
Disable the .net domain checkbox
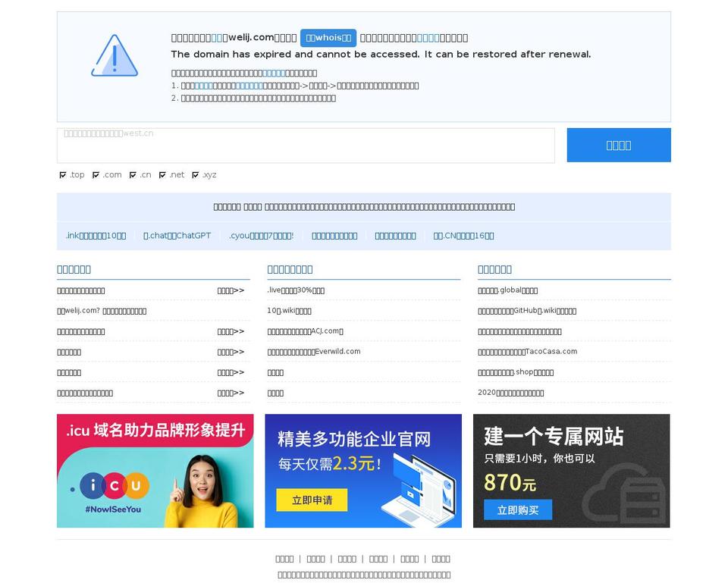(x=162, y=175)
